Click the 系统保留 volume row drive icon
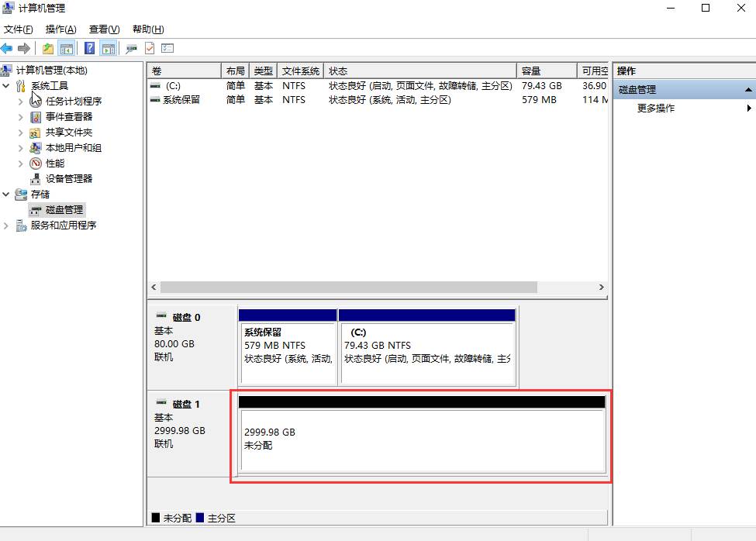This screenshot has width=756, height=541. pyautogui.click(x=155, y=100)
